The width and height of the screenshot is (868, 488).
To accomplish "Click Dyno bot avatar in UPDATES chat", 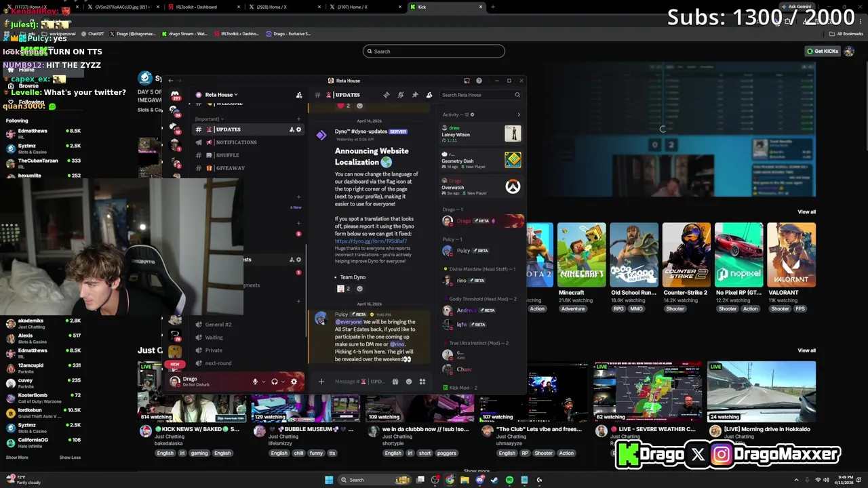I will (x=321, y=135).
